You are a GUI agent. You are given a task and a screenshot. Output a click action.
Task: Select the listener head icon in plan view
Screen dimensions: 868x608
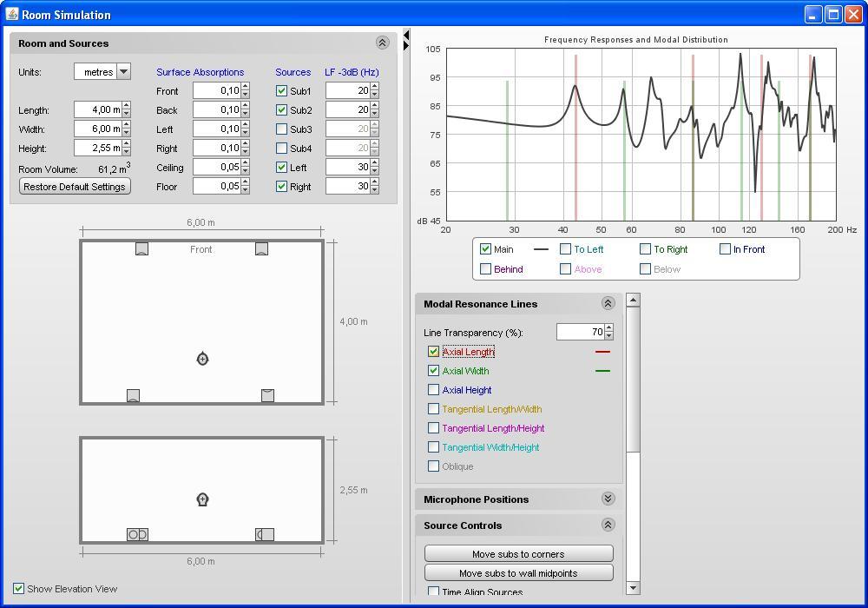tap(202, 359)
